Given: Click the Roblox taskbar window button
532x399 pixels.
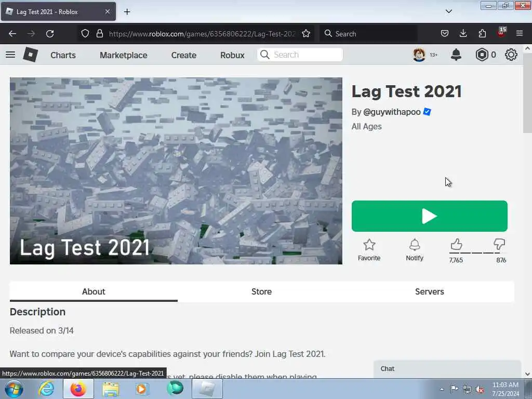Looking at the screenshot, I should [x=207, y=389].
